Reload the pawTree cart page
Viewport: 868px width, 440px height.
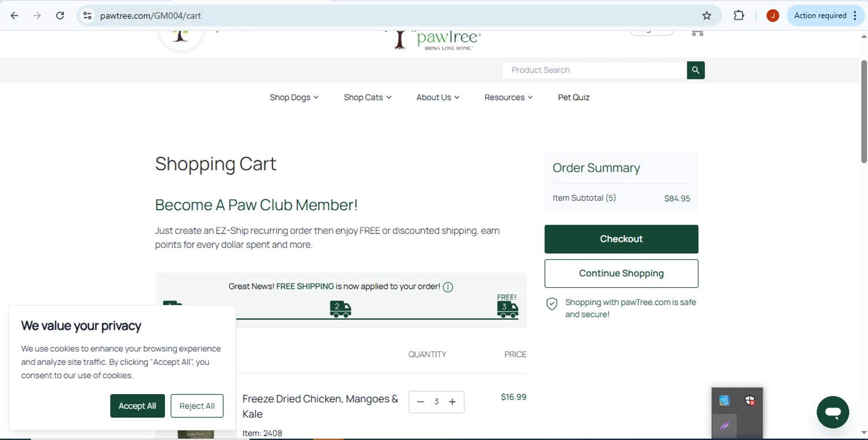[60, 16]
